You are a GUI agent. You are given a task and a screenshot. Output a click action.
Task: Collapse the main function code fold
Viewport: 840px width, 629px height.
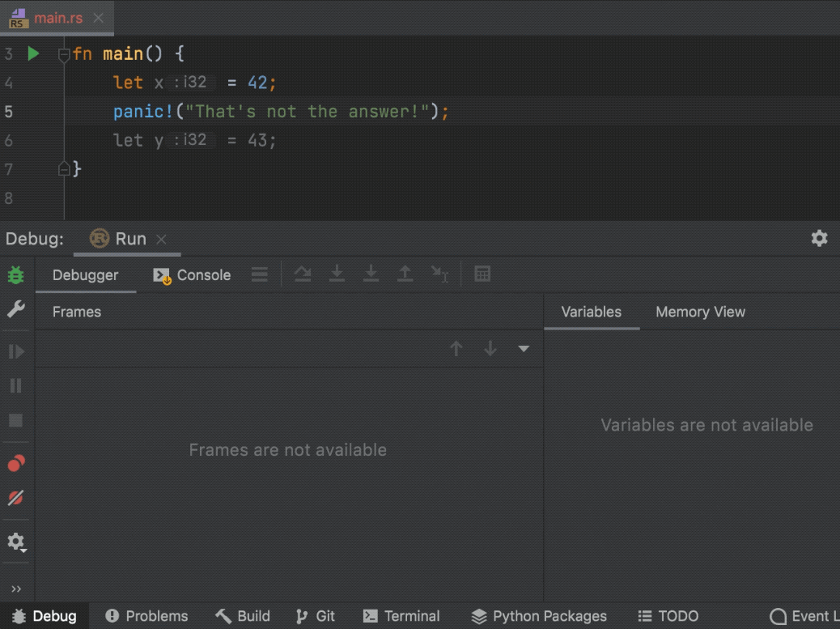[x=62, y=53]
